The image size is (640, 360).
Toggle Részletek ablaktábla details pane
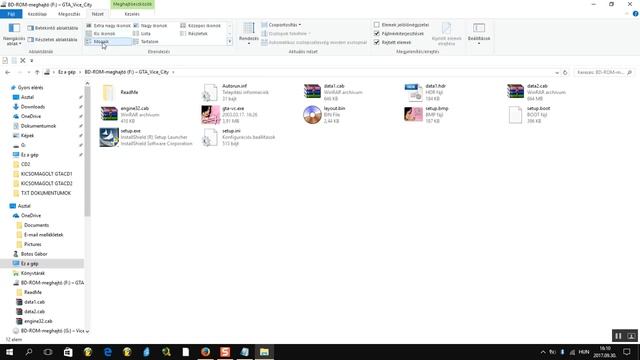[x=53, y=40]
